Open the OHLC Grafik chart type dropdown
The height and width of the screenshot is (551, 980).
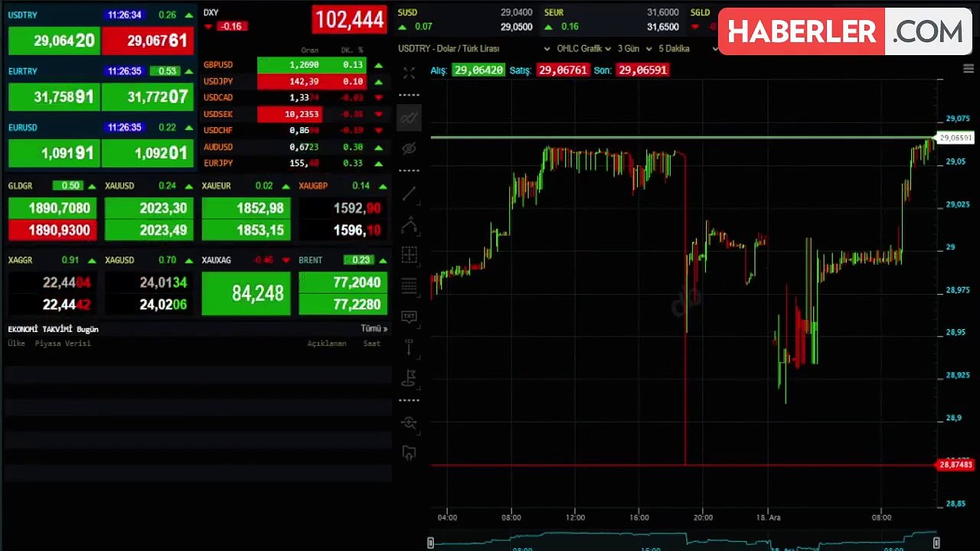(x=584, y=49)
